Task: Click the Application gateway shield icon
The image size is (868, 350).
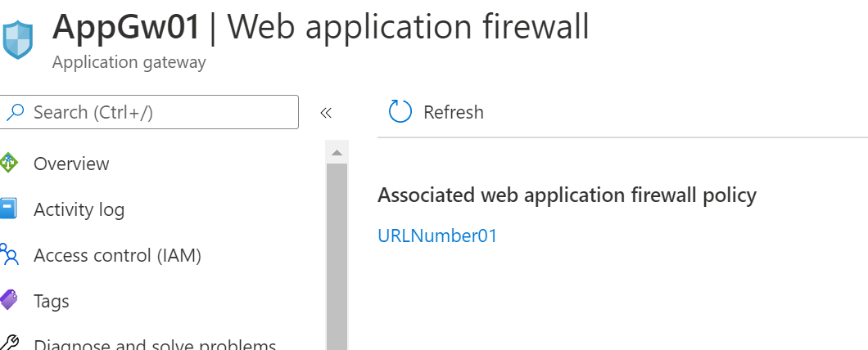Action: pos(18,38)
